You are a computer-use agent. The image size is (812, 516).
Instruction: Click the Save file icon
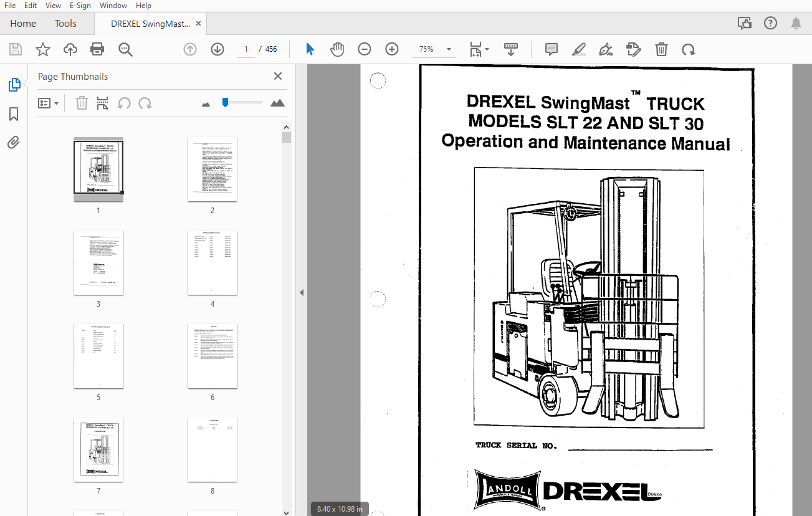(x=16, y=49)
